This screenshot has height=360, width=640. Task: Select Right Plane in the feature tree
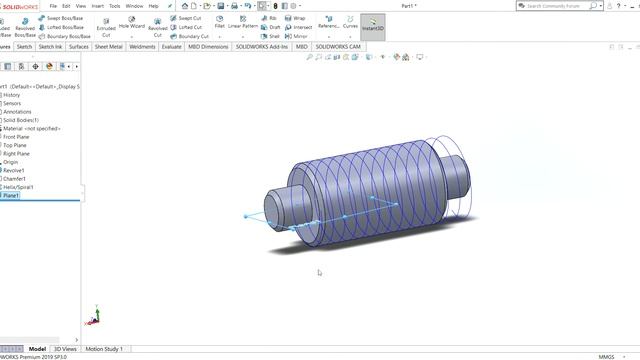16,153
